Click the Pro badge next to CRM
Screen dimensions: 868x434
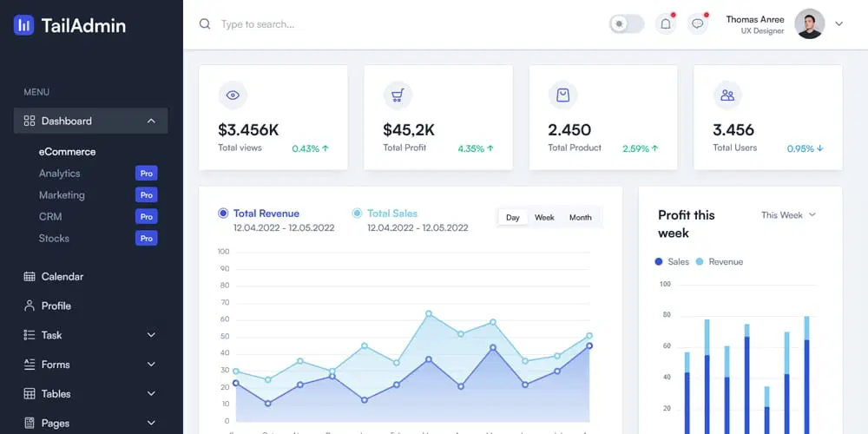click(x=146, y=216)
